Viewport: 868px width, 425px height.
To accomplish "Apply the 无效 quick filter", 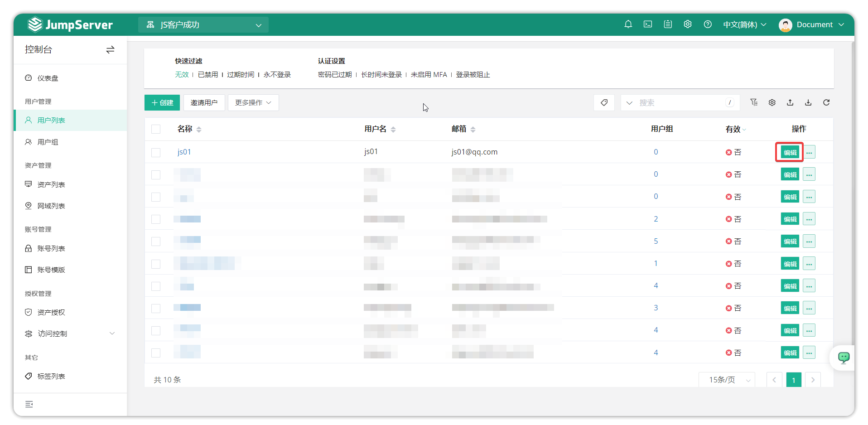I will coord(182,75).
